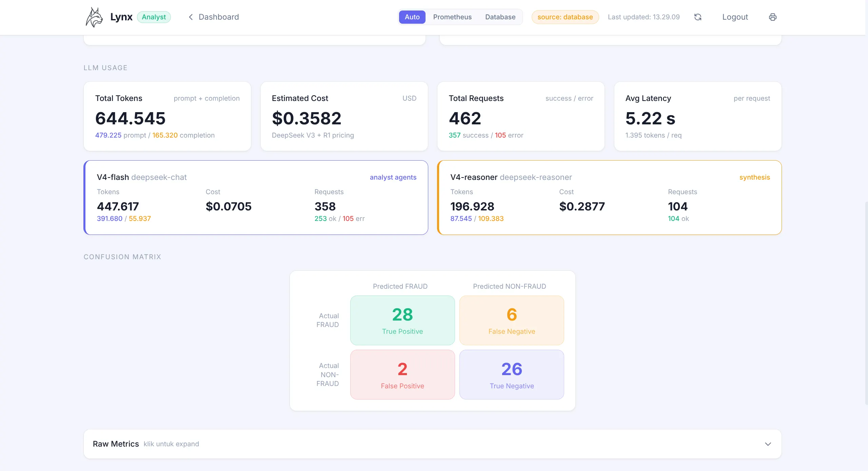Click the Predicted NON-FRAUD column header
Screen dimensions: 868x471
pyautogui.click(x=509, y=286)
